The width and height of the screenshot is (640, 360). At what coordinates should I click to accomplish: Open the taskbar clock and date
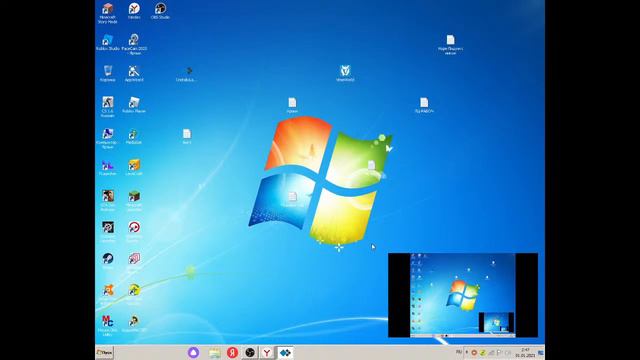tap(525, 353)
